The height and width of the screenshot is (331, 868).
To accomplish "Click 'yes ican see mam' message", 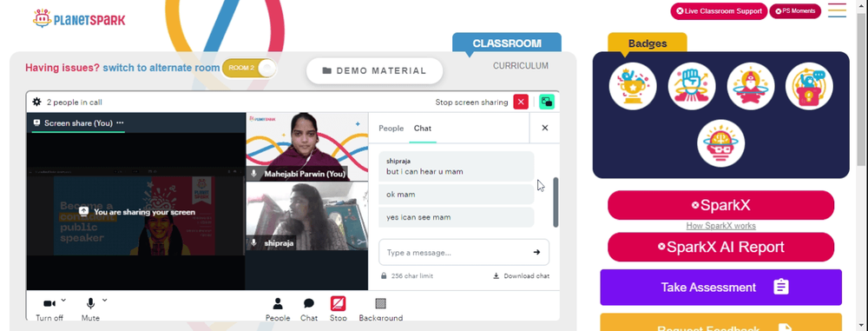I will pos(457,217).
